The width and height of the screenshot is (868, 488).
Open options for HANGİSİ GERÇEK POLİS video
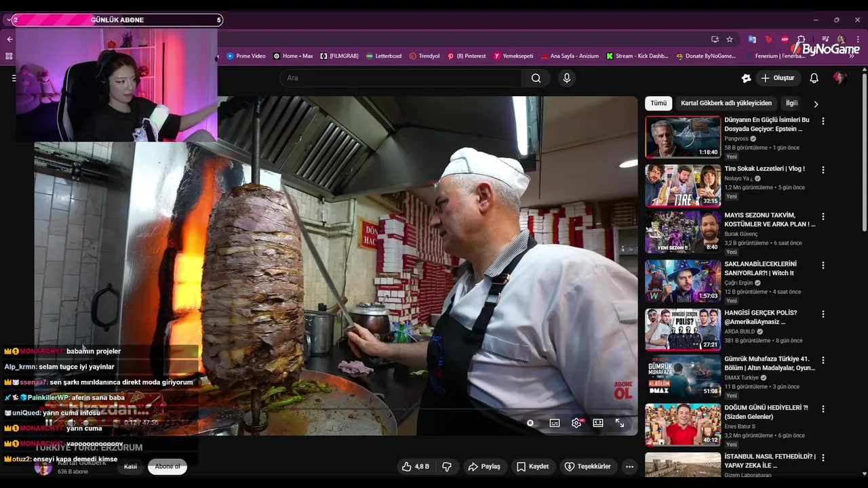point(823,314)
